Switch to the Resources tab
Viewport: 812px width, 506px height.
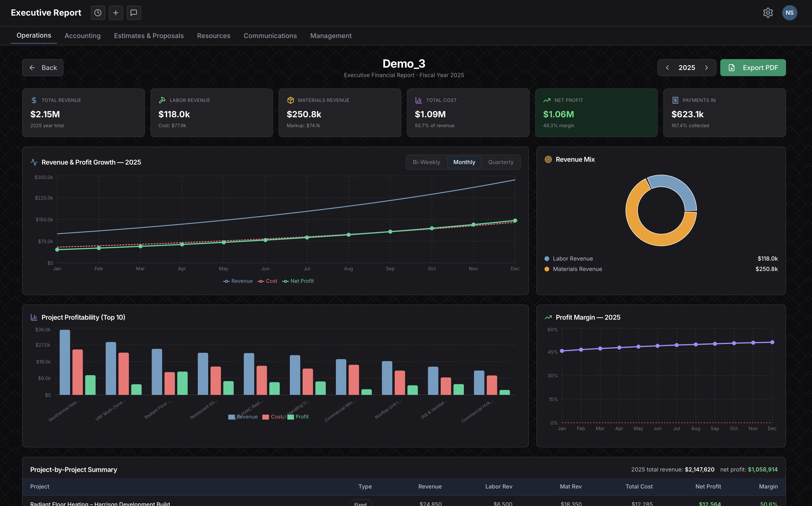pos(214,35)
